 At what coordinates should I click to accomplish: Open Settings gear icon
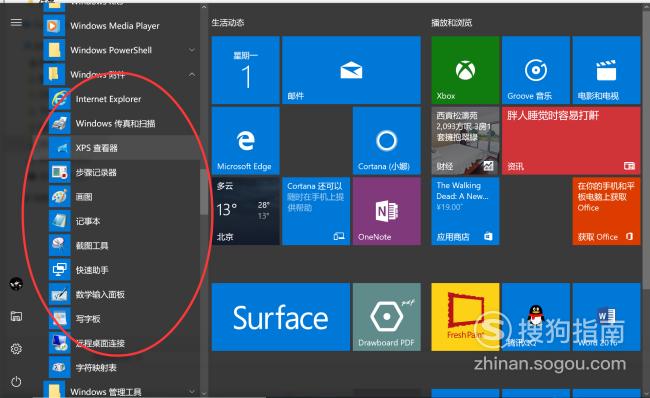point(16,349)
